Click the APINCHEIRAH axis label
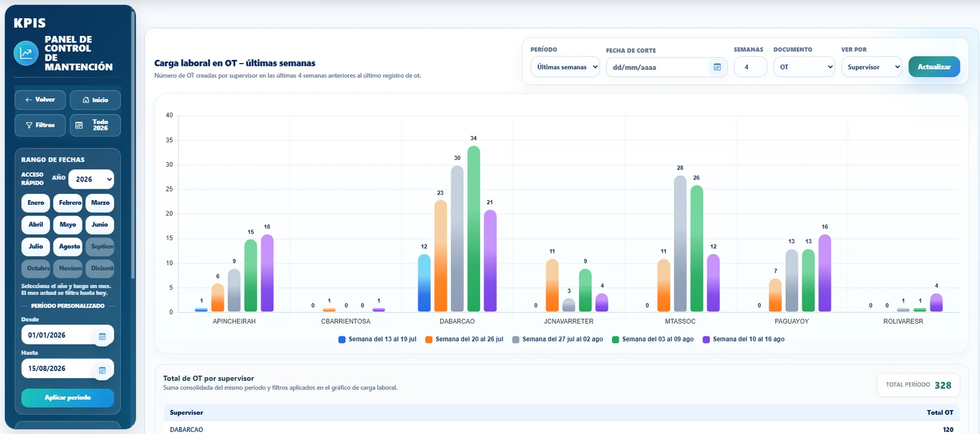The image size is (980, 434). 234,321
